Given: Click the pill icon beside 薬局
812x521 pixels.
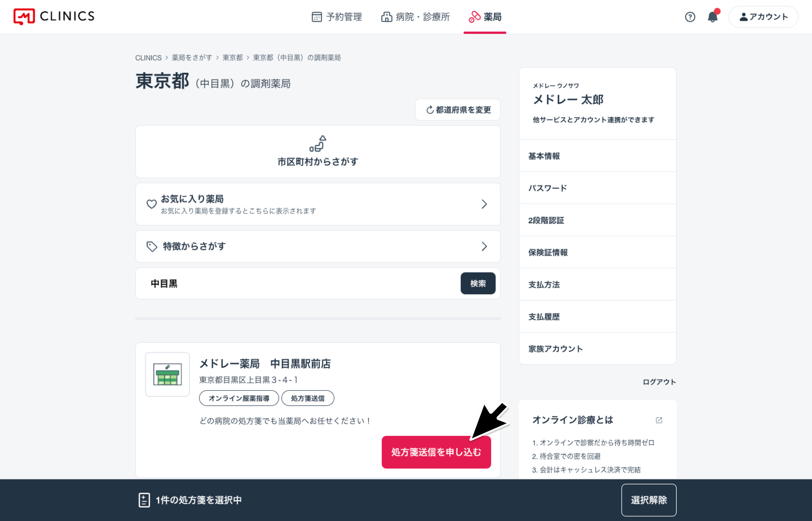Looking at the screenshot, I should (x=474, y=17).
